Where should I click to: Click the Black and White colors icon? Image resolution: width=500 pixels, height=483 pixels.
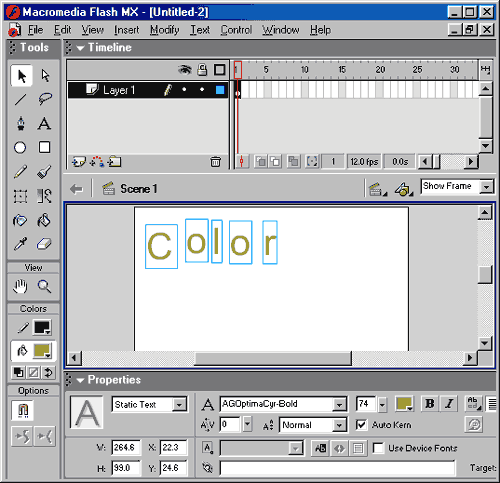click(x=19, y=372)
